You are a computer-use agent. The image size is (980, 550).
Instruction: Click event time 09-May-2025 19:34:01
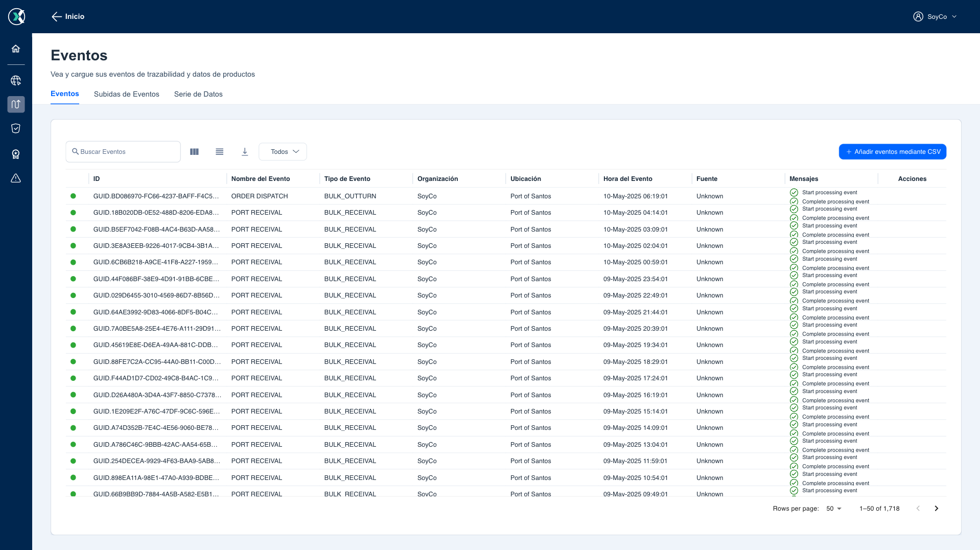[x=636, y=345]
